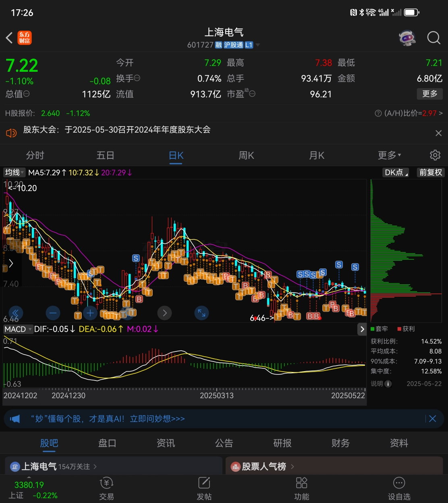
Task: Tap 立即问妙想 link
Action: 157,419
